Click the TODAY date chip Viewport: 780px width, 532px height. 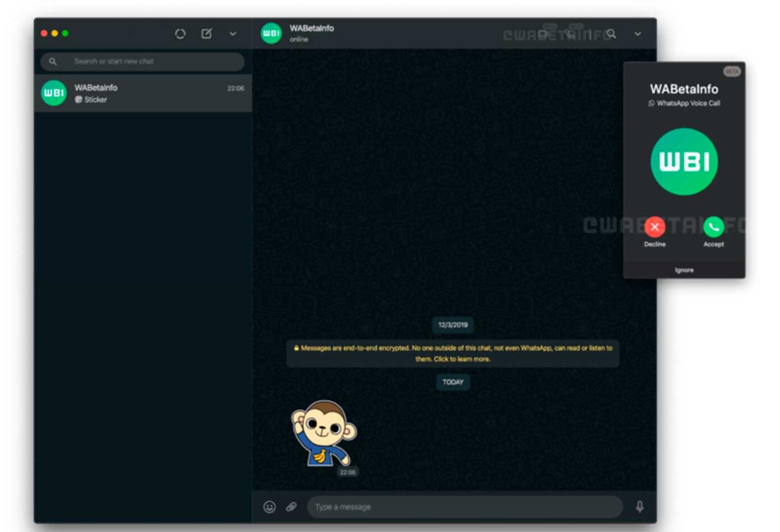(453, 382)
